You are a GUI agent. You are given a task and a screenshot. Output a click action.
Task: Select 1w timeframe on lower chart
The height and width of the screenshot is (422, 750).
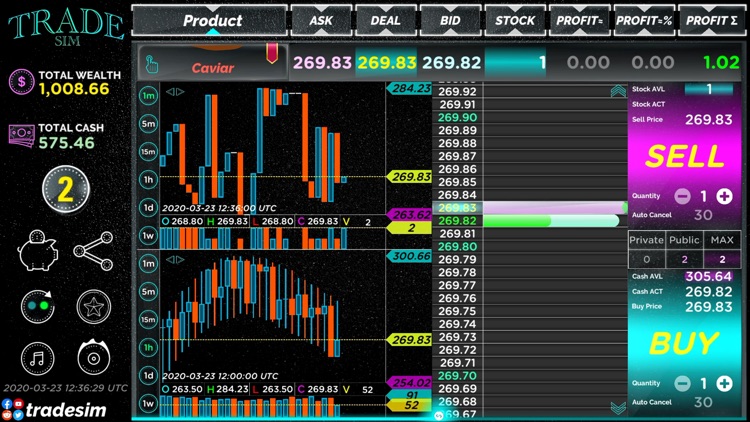click(x=148, y=403)
